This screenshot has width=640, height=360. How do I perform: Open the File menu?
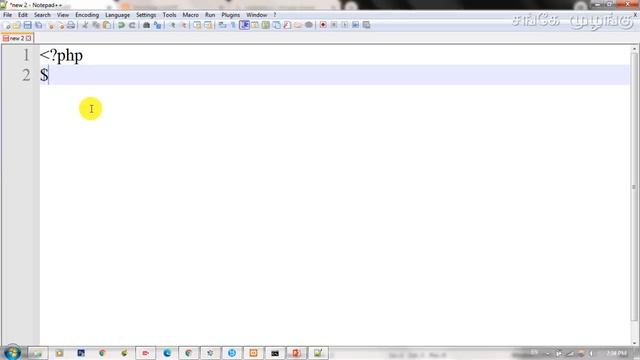(7, 15)
